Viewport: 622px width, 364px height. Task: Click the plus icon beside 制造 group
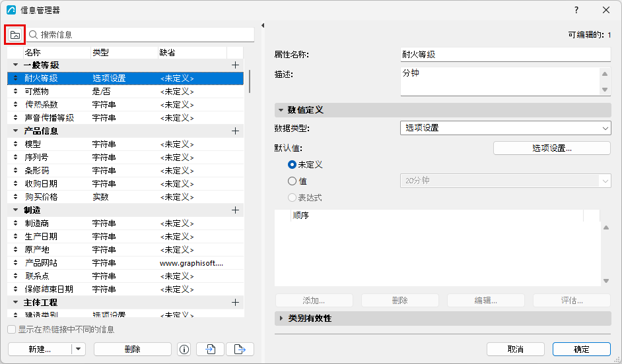click(235, 210)
